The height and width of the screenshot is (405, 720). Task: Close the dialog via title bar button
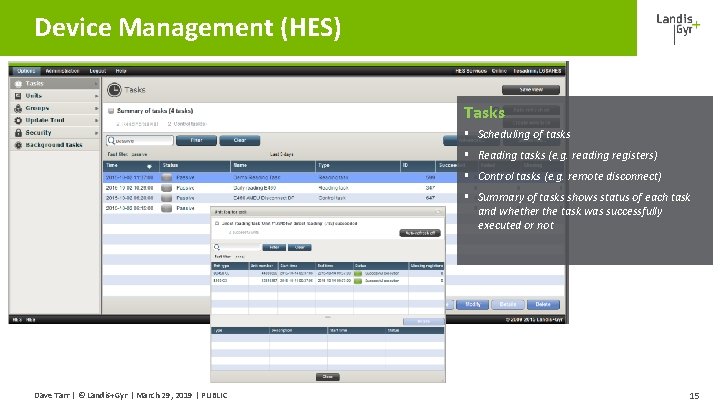tap(438, 212)
